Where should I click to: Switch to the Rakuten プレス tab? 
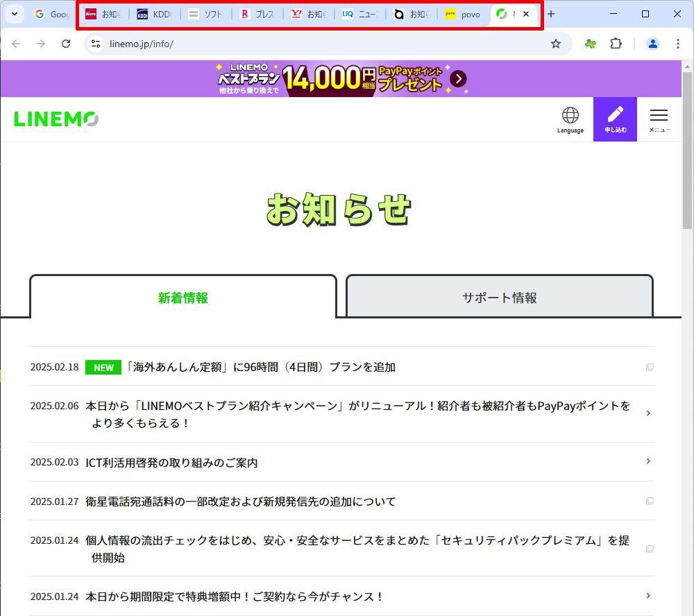tap(257, 14)
